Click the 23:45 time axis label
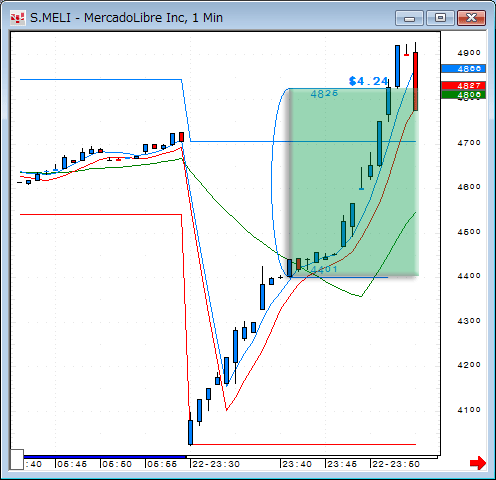Viewport: 496px width, 480px height. pos(342,464)
